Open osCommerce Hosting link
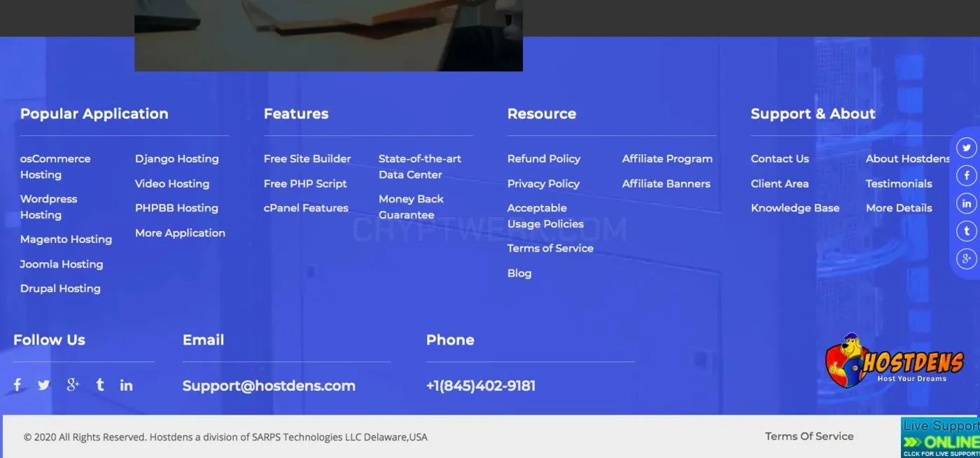980x458 pixels. pos(55,167)
